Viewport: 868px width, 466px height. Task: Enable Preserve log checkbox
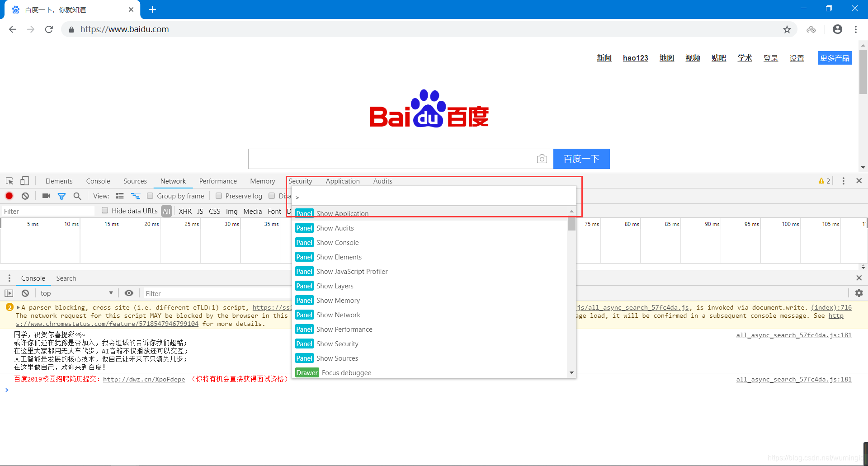click(219, 196)
